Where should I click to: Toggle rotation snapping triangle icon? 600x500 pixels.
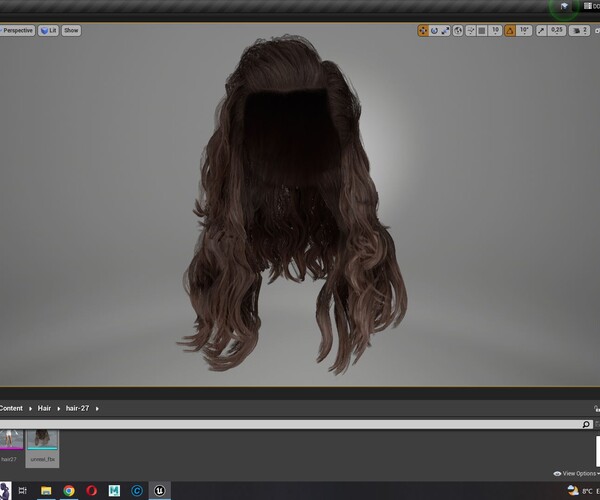coord(510,31)
